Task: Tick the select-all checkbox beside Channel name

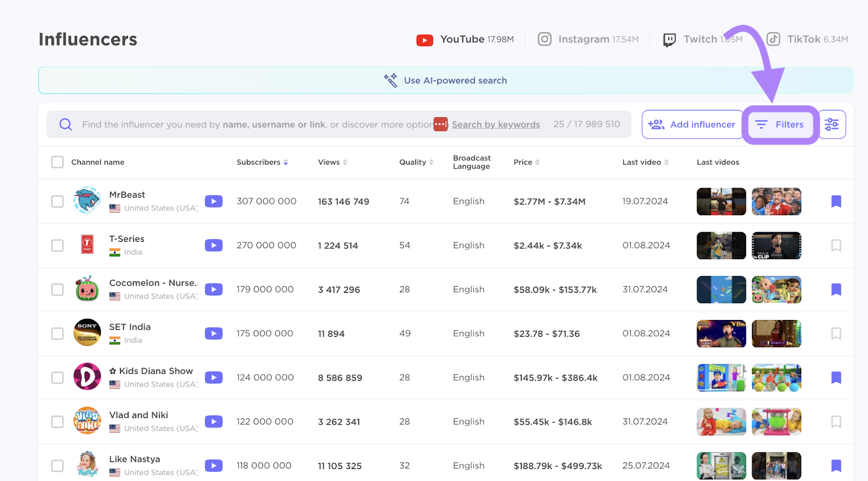Action: pos(58,162)
